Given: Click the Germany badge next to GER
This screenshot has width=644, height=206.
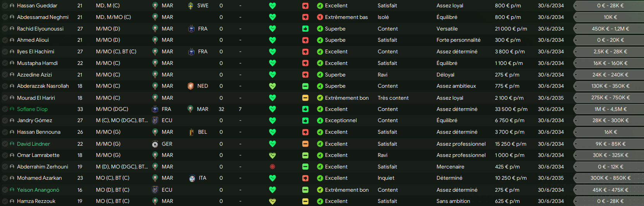Looking at the screenshot, I should point(155,144).
